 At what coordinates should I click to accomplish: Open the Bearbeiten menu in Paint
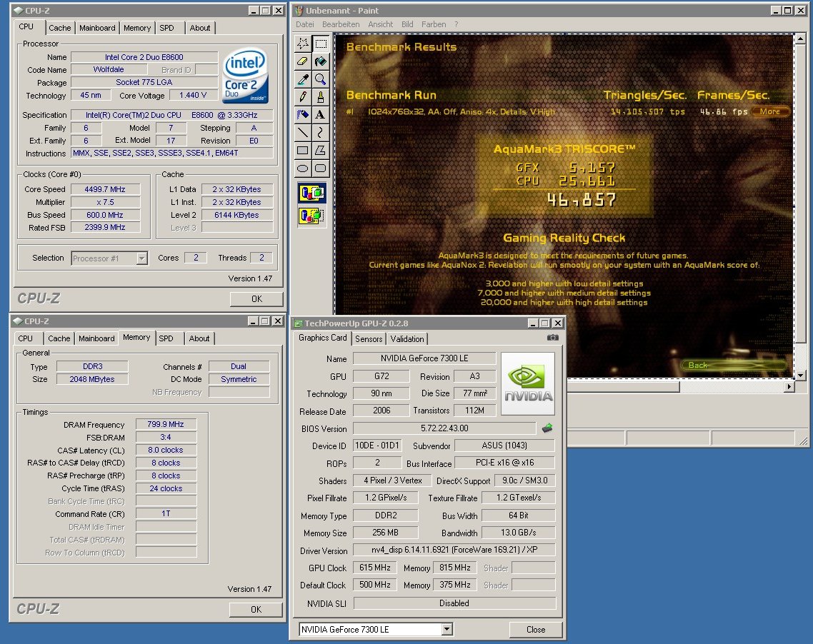341,24
